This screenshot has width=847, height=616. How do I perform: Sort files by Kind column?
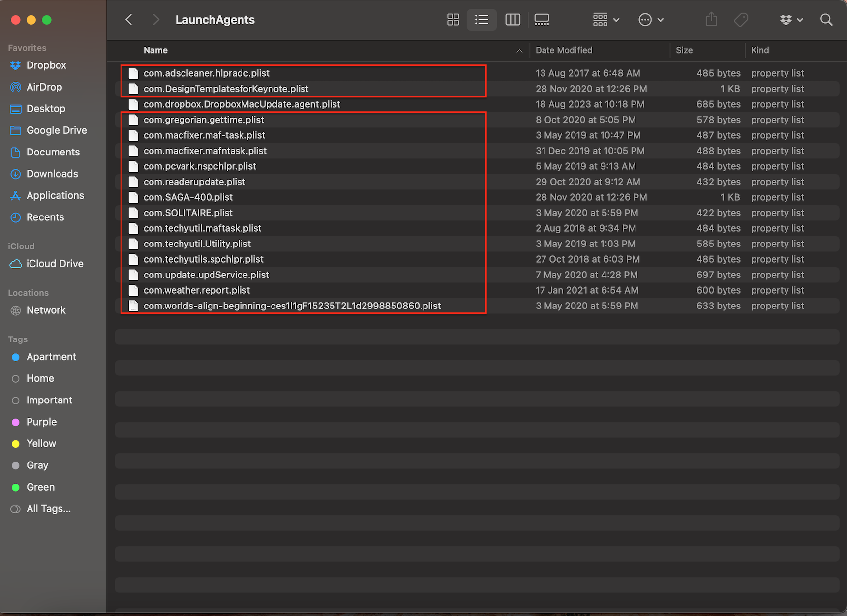pyautogui.click(x=760, y=50)
